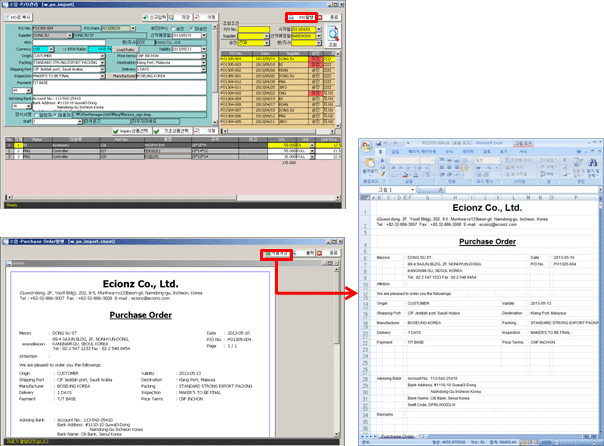Click the Attn input field
The height and width of the screenshot is (446, 604).
[x=69, y=42]
